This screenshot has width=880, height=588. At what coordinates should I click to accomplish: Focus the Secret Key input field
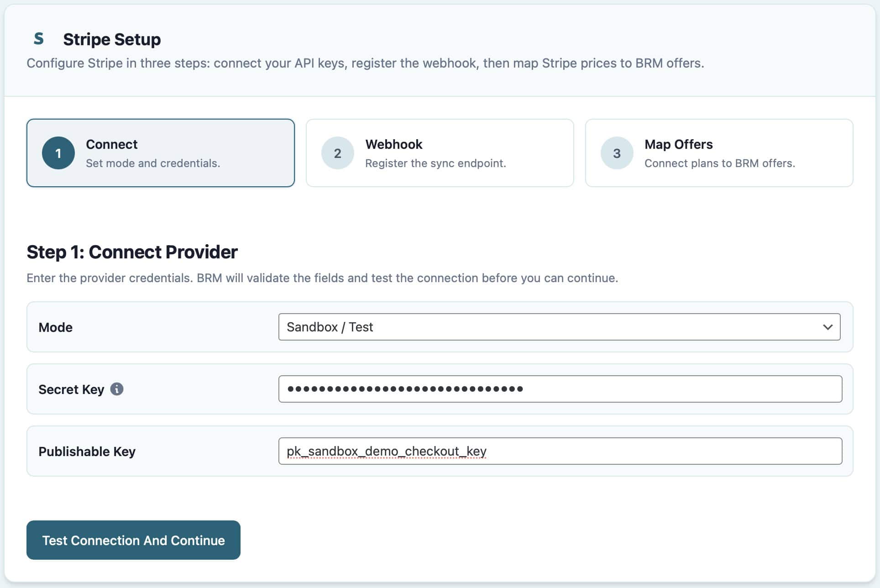[x=560, y=389]
